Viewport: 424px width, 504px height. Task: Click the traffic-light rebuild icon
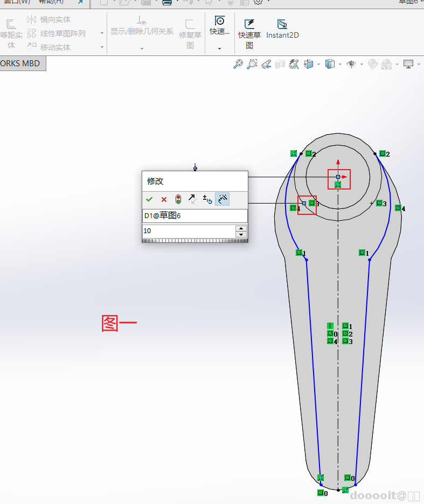point(178,199)
